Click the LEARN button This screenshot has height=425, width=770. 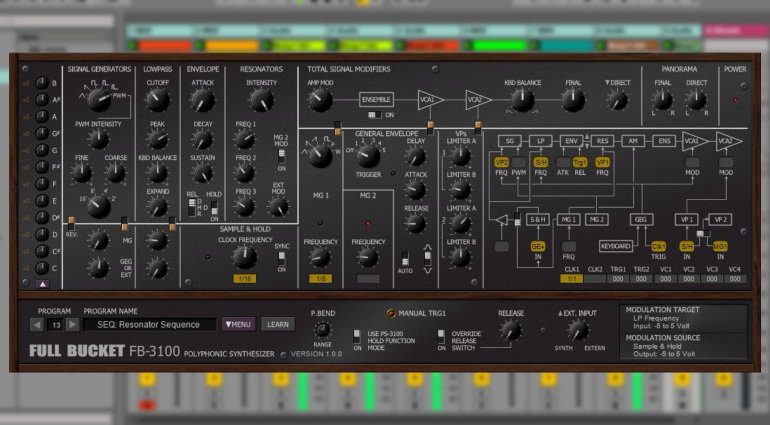click(x=278, y=324)
